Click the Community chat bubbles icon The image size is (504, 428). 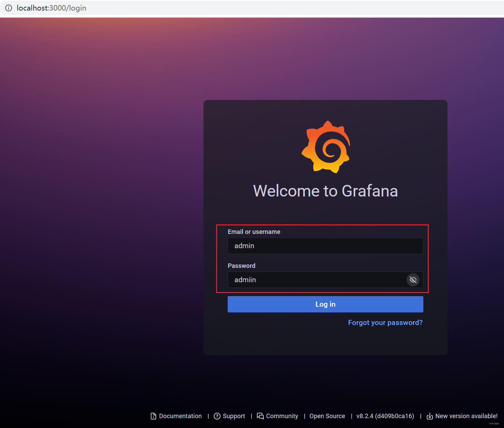(260, 416)
